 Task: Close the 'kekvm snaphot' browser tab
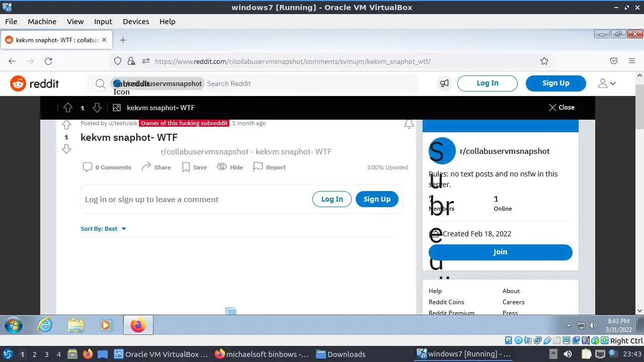(104, 40)
